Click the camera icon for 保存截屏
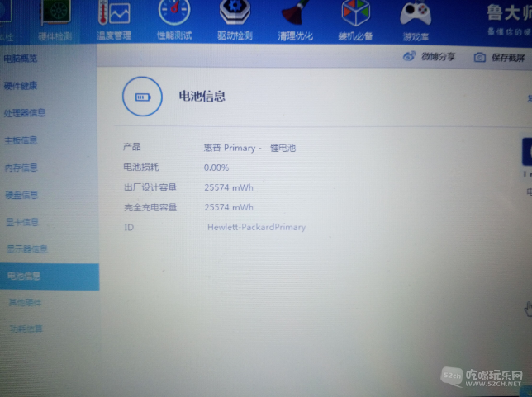Screen dimensions: 532x397 (479, 57)
